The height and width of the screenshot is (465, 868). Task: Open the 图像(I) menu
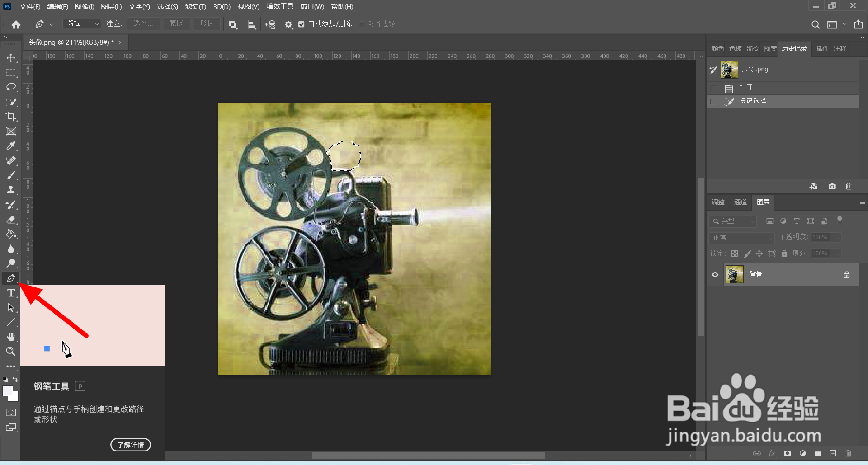coord(85,7)
